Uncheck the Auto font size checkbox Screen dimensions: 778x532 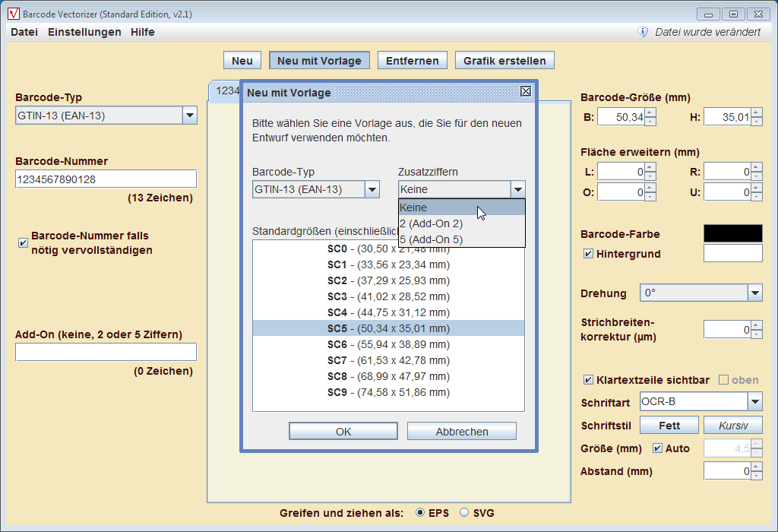(x=657, y=448)
